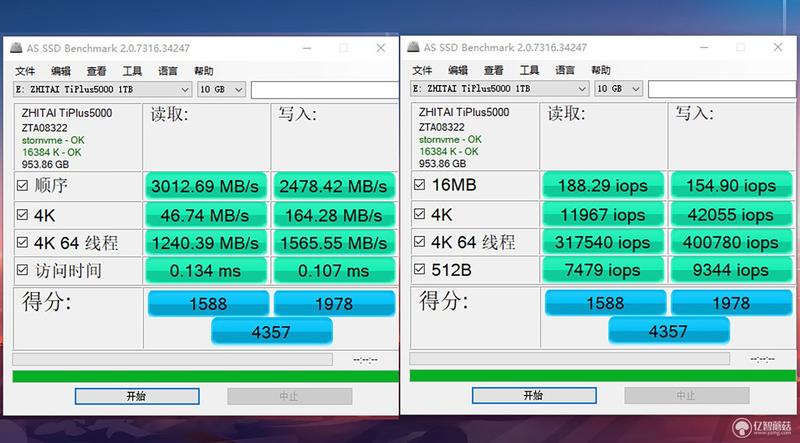Toggle 512B checkbox in right window
The width and height of the screenshot is (800, 443).
pyautogui.click(x=419, y=269)
